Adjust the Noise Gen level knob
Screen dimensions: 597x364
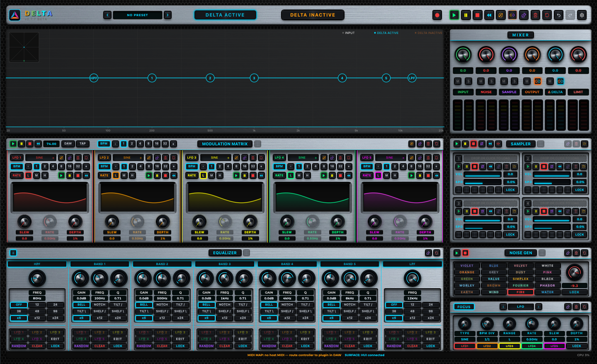point(574,272)
